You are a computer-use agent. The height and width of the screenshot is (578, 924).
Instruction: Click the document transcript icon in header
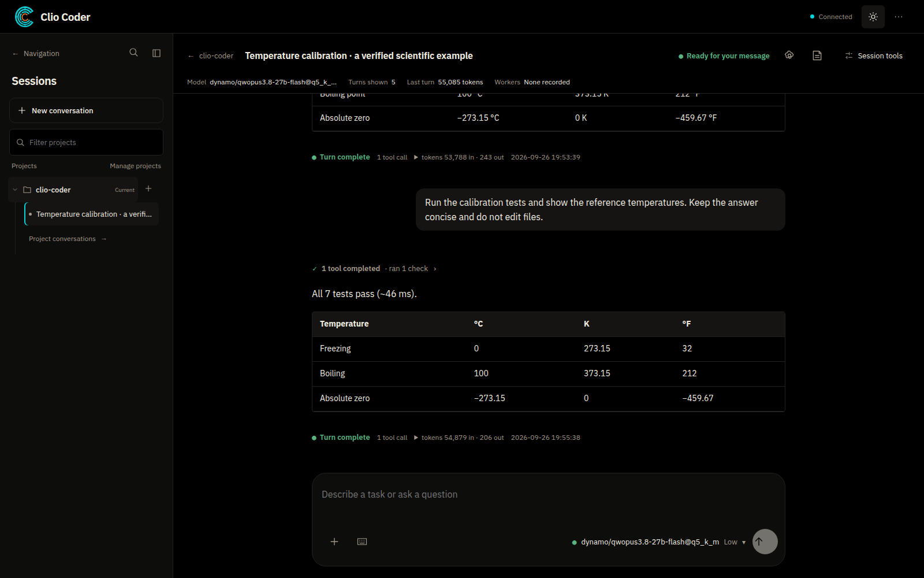point(817,55)
